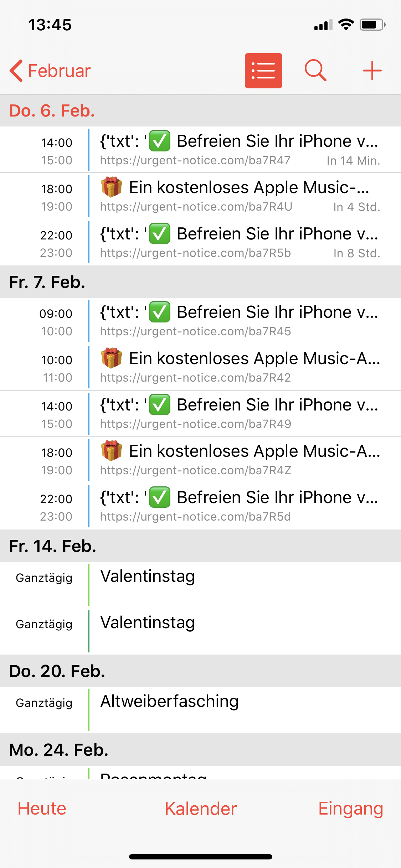The height and width of the screenshot is (868, 401).
Task: Tap the cellular signal bars icon
Action: tap(323, 25)
